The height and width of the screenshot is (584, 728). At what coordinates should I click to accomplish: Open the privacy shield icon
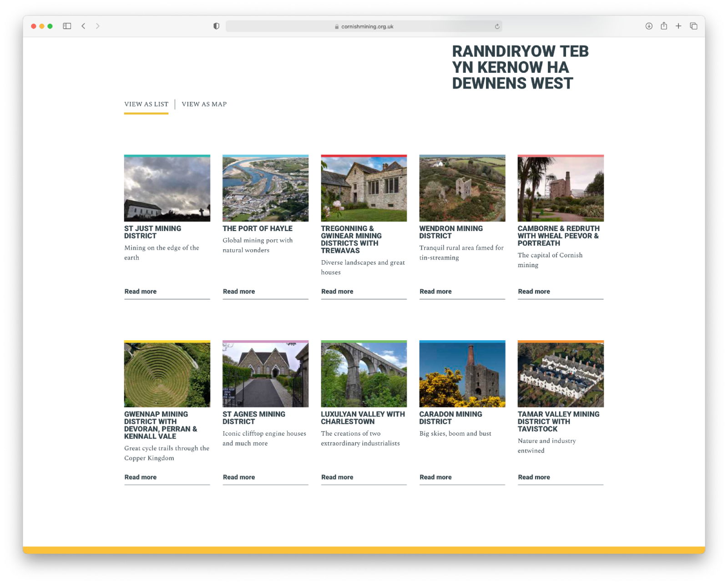(x=216, y=26)
